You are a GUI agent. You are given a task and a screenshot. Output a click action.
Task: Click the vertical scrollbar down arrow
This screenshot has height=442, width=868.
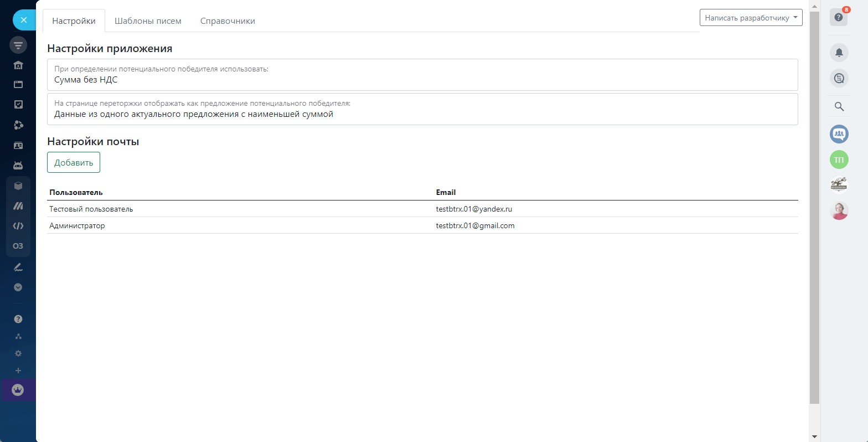point(814,436)
